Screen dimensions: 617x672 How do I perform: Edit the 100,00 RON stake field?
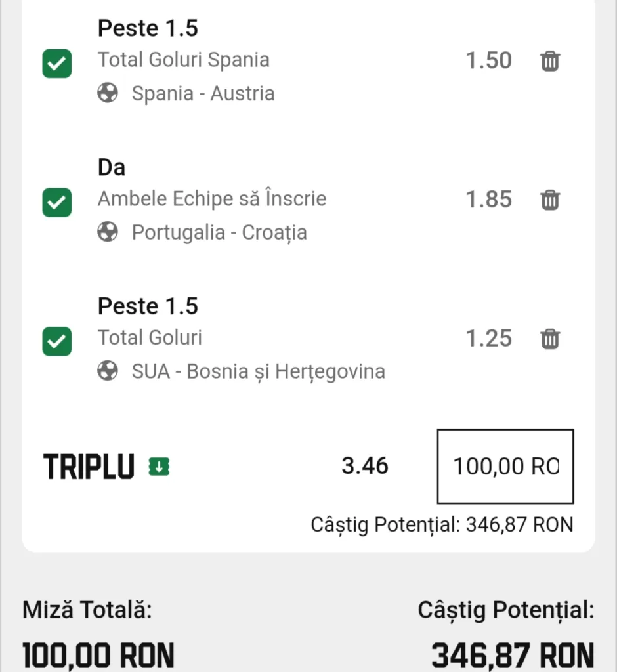[505, 467]
